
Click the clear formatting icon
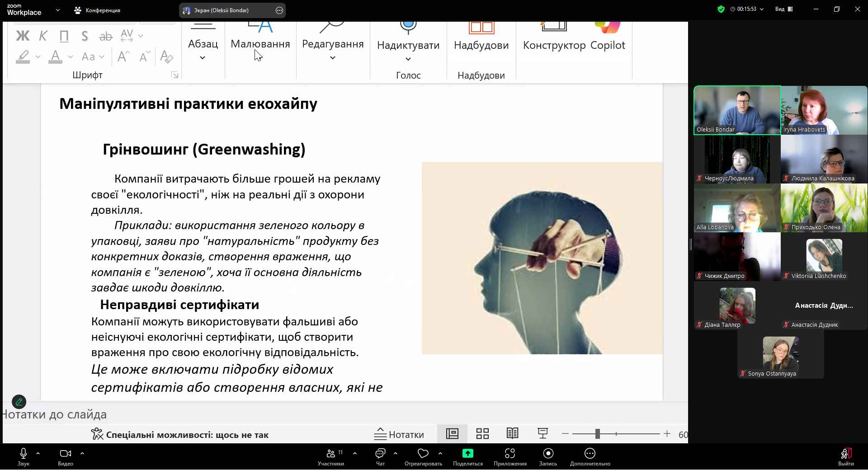click(x=166, y=56)
